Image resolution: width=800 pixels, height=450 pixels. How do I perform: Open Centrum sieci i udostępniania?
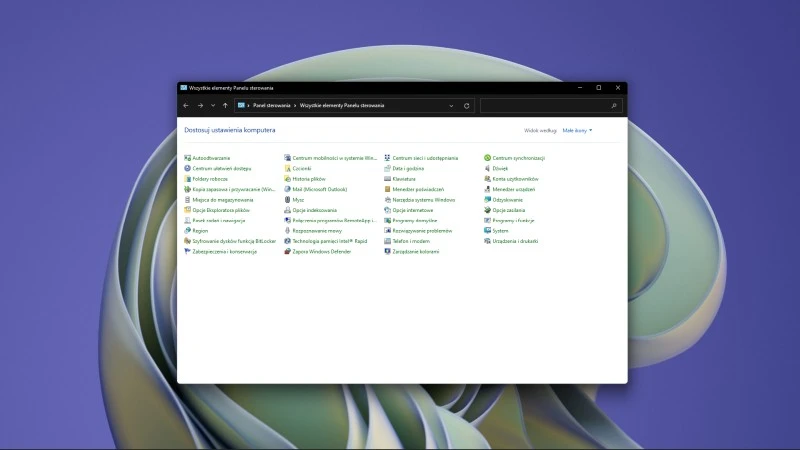(421, 158)
